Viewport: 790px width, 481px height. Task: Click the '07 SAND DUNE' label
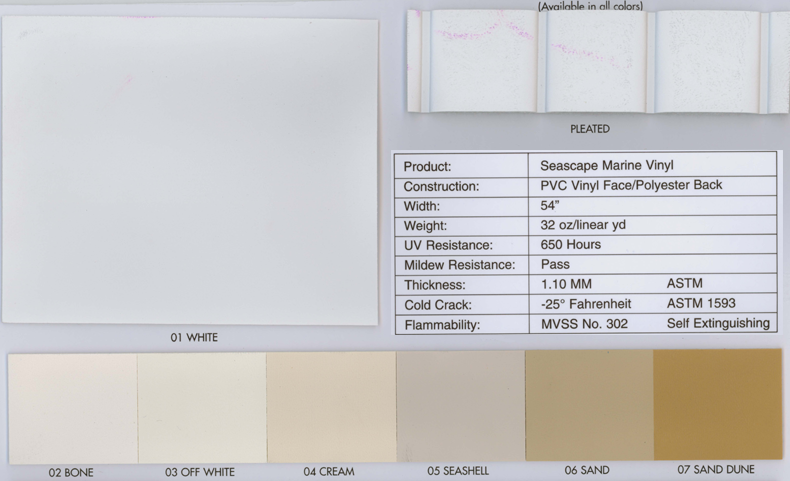pos(716,469)
